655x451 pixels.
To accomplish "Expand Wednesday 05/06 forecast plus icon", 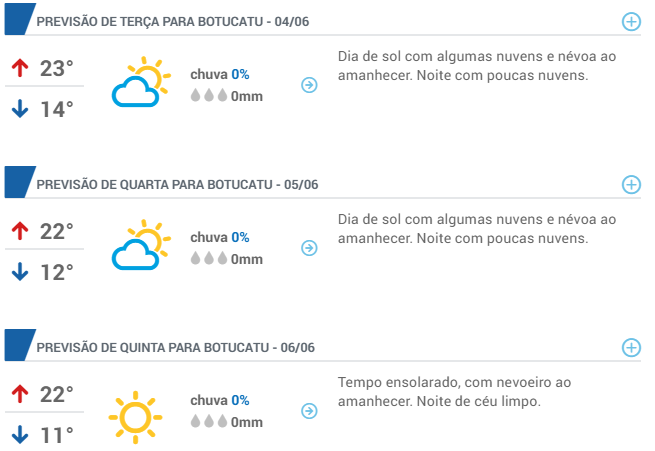I will coord(631,185).
